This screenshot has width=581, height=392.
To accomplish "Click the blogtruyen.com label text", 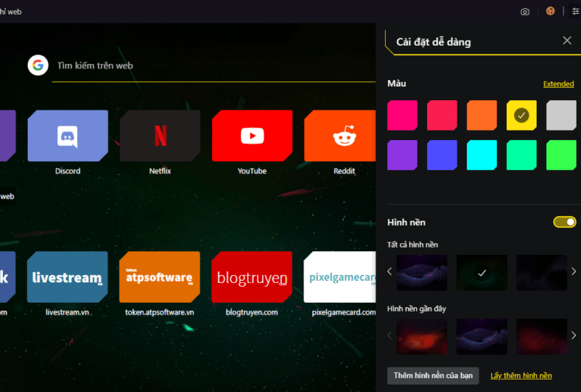I will [252, 312].
